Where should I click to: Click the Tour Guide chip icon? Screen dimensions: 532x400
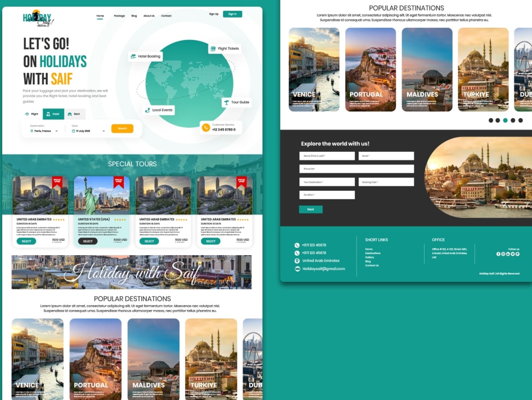coord(226,102)
